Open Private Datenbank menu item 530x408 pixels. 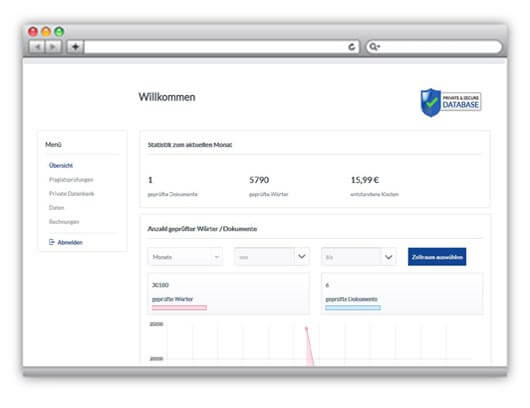[x=72, y=194]
